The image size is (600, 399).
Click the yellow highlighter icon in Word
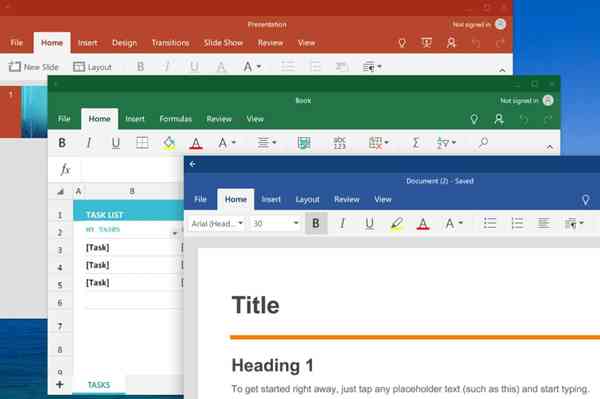(396, 223)
